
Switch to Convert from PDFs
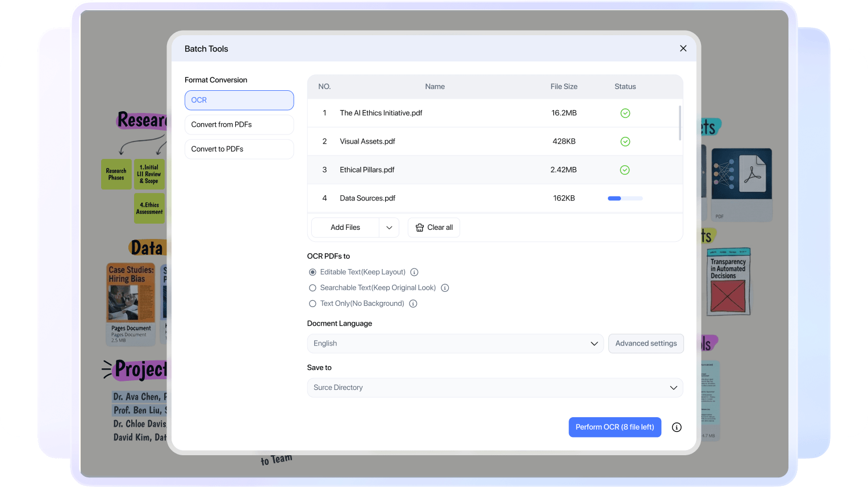coord(239,125)
